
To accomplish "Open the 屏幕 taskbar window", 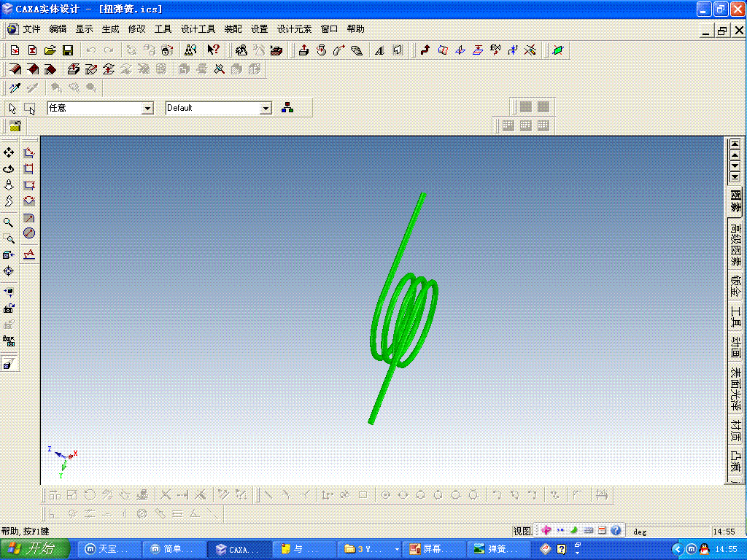I will (433, 549).
